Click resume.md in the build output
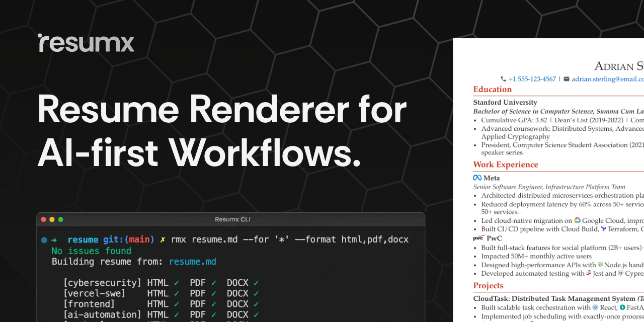The image size is (644, 322). click(192, 262)
